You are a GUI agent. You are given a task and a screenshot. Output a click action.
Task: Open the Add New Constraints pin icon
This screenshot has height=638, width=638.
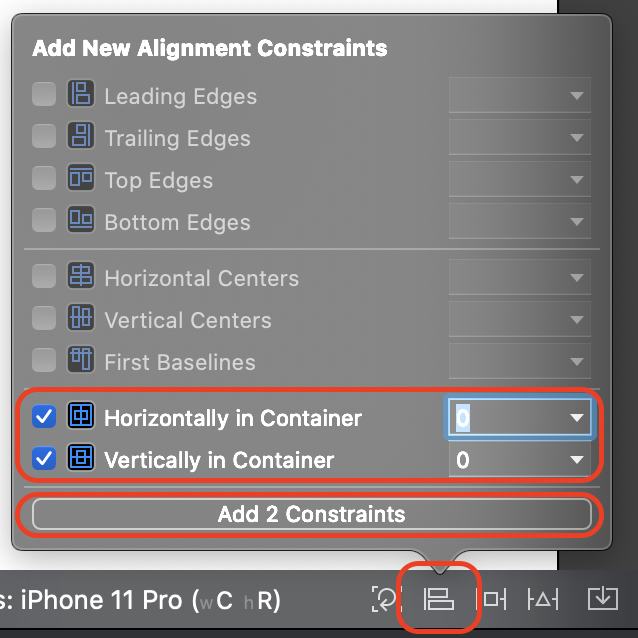tap(492, 599)
